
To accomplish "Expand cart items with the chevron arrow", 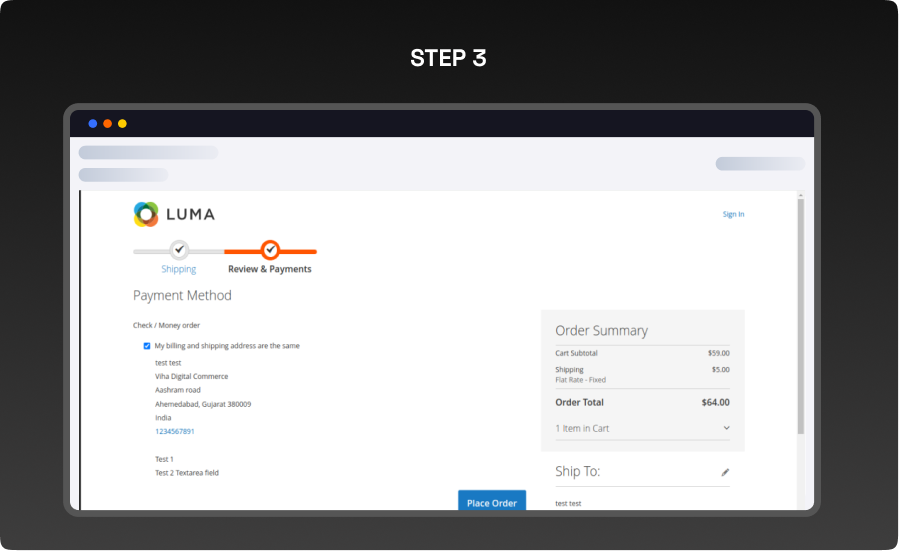I will tap(726, 428).
